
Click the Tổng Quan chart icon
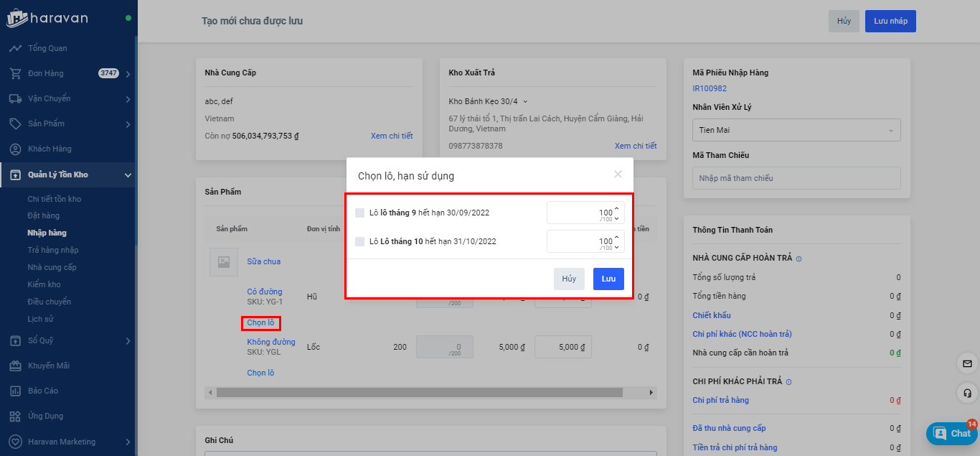click(15, 48)
